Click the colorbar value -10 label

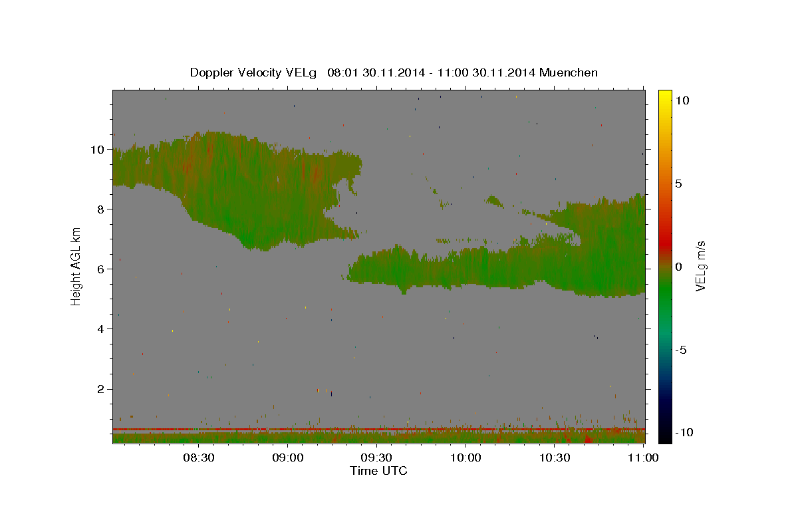coord(684,433)
